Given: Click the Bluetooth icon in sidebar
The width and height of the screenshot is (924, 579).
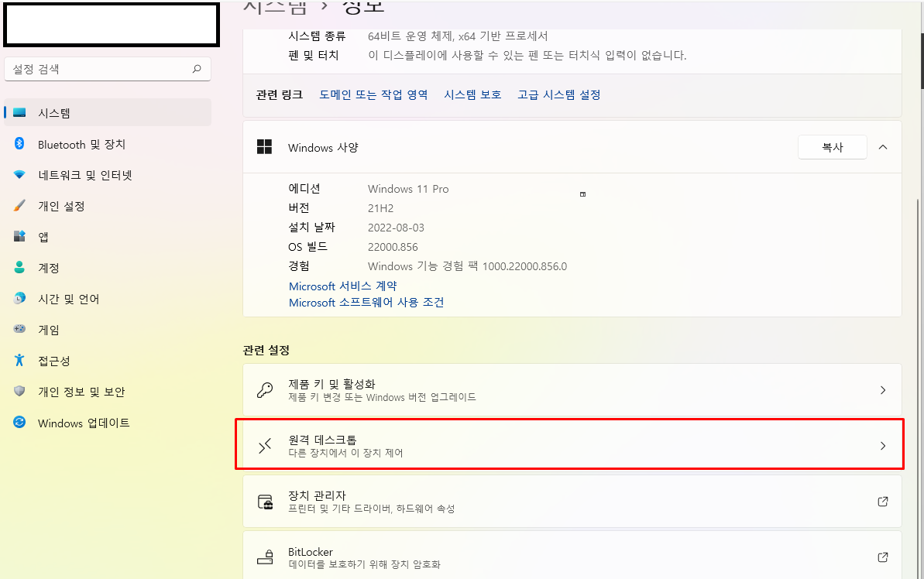Looking at the screenshot, I should click(x=19, y=144).
